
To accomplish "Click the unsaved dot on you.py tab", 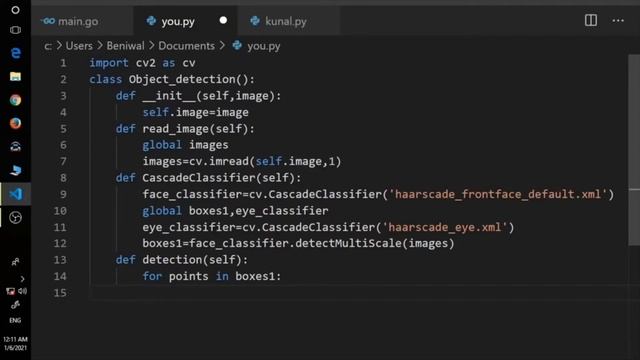I will (223, 20).
